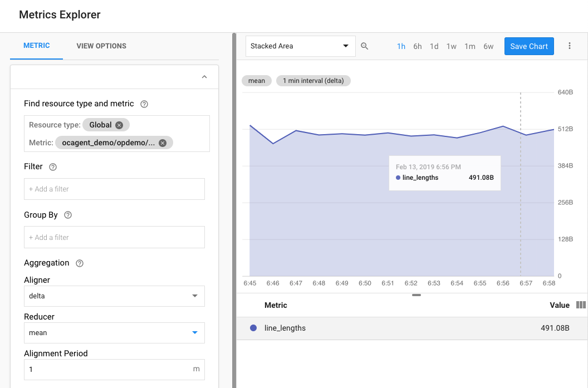The image size is (588, 388).
Task: Open the Aggregation help icon
Action: click(x=80, y=263)
